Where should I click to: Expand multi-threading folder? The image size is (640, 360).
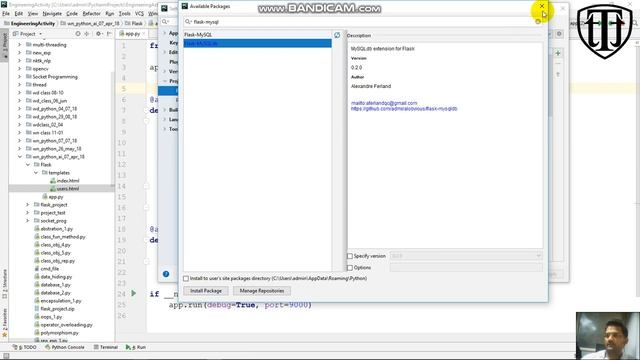pos(19,44)
